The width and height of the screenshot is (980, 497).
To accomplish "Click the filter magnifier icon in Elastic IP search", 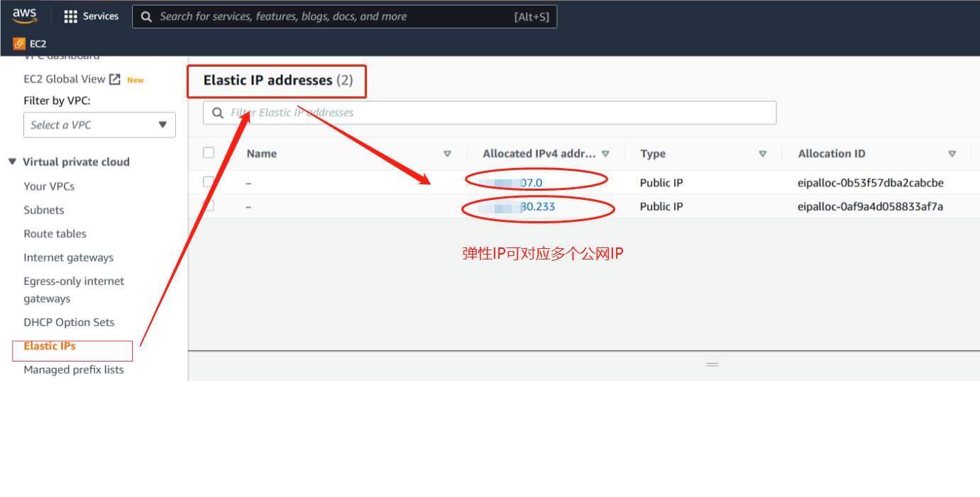I will pos(218,113).
